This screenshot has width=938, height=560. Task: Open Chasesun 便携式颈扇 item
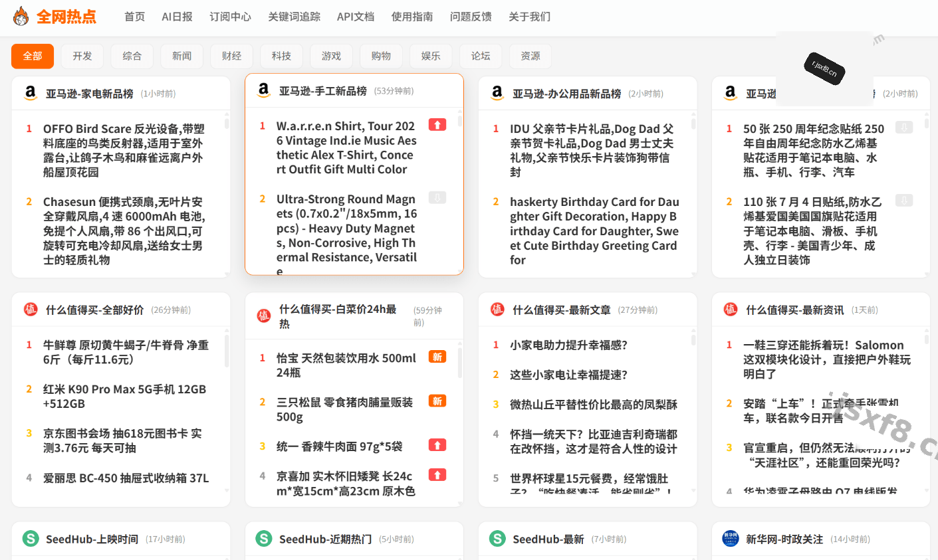tap(124, 231)
